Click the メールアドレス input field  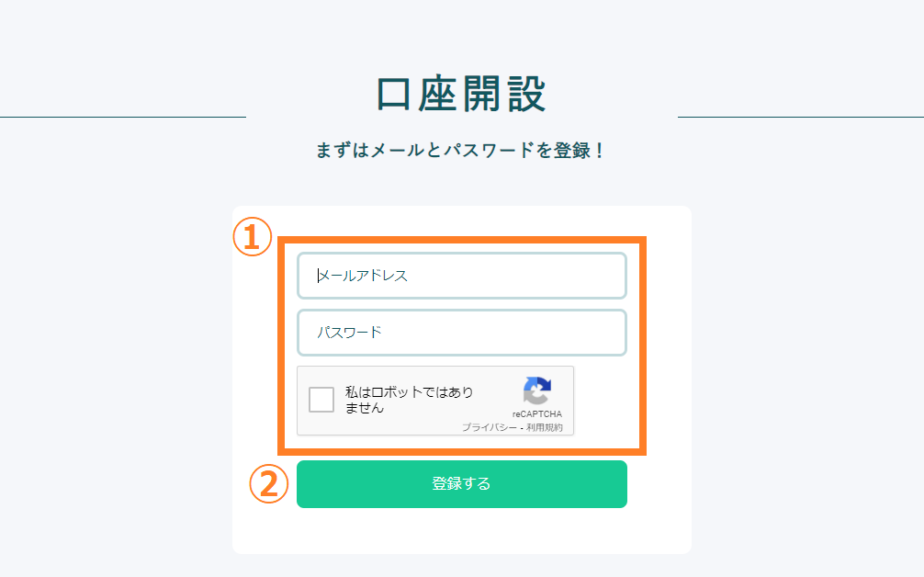461,276
